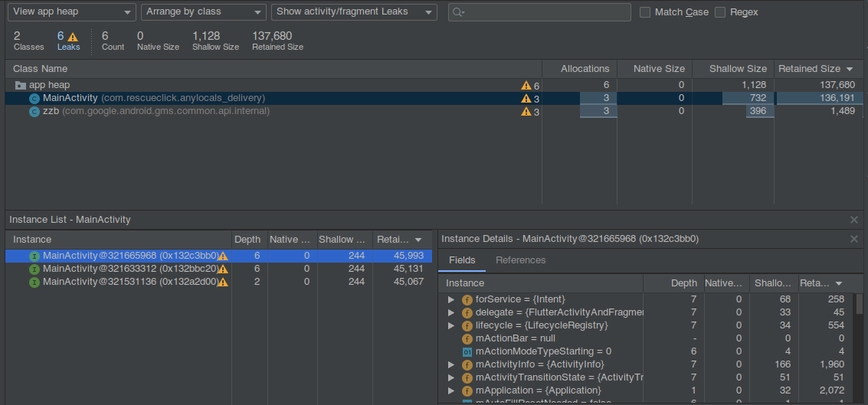868x405 pixels.
Task: Click the lifecycle field icon
Action: coord(467,326)
